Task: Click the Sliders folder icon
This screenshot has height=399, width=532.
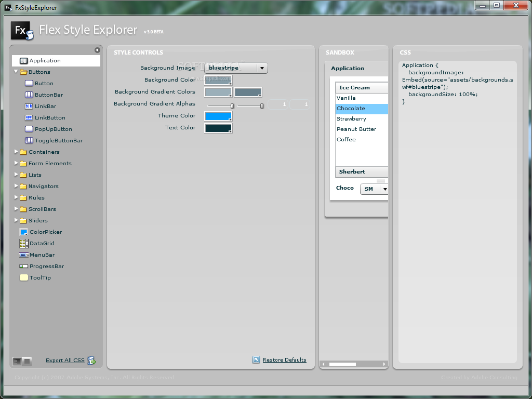Action: point(23,220)
